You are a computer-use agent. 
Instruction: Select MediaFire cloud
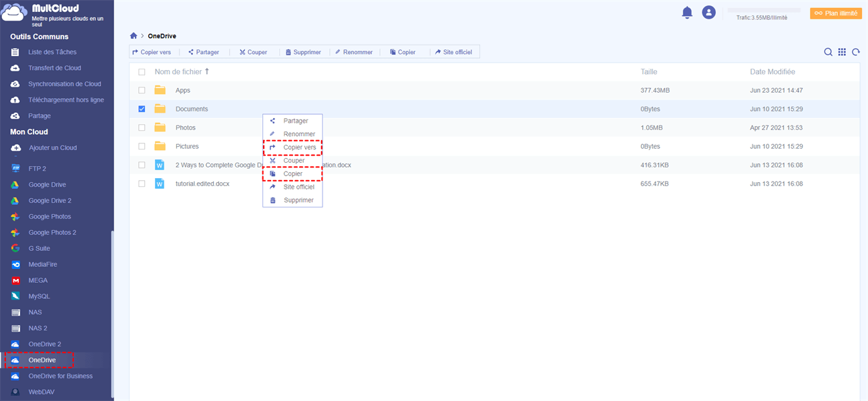43,265
